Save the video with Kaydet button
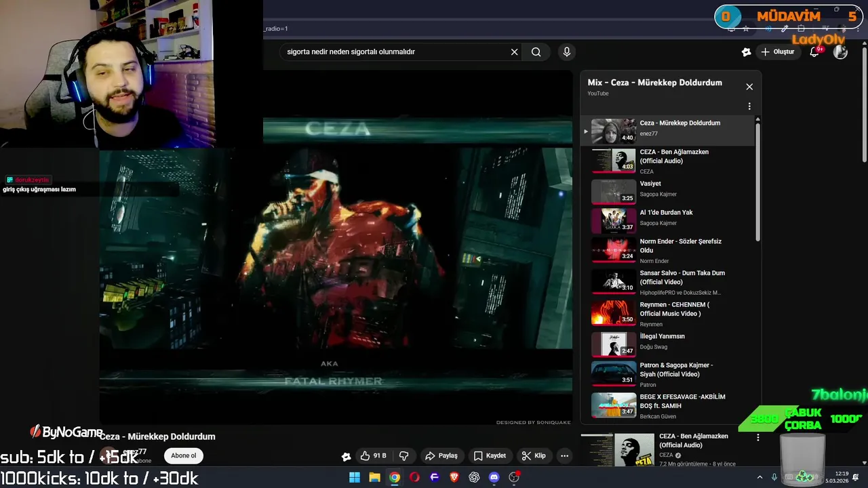Image resolution: width=868 pixels, height=488 pixels. 490,455
